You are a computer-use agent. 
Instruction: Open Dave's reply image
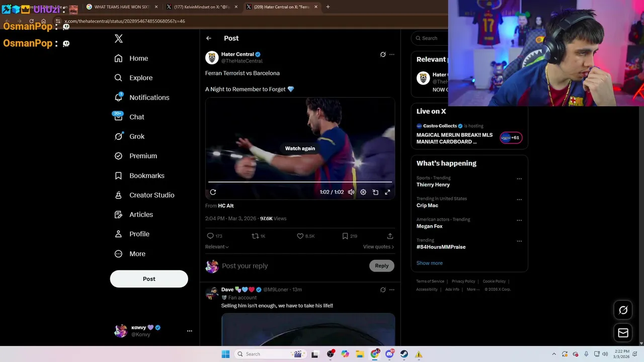(308, 330)
